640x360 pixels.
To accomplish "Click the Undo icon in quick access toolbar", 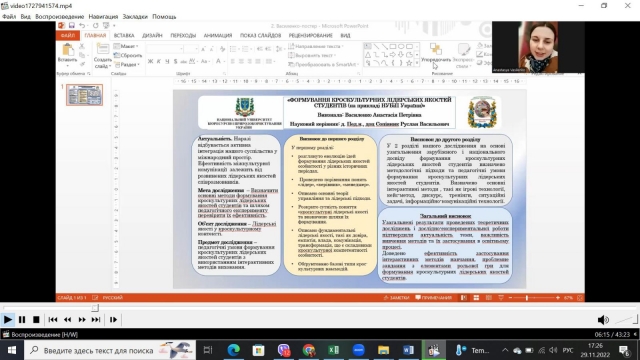I will click(x=82, y=26).
